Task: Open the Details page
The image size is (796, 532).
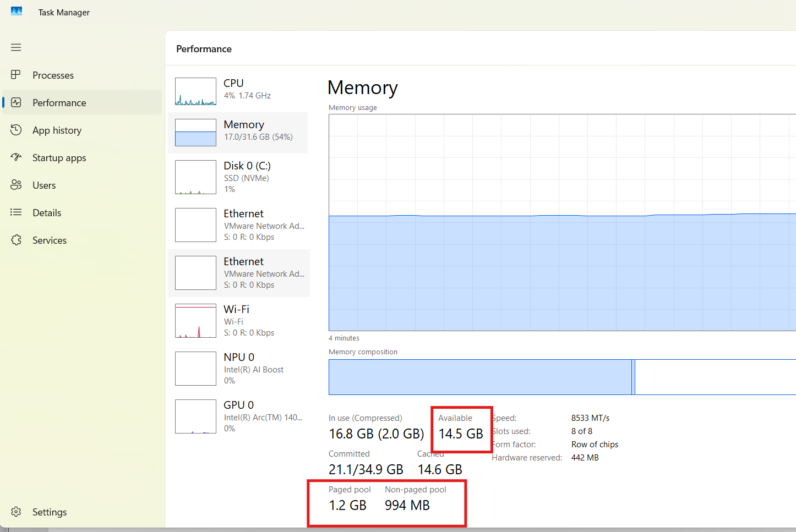Action: 82,212
